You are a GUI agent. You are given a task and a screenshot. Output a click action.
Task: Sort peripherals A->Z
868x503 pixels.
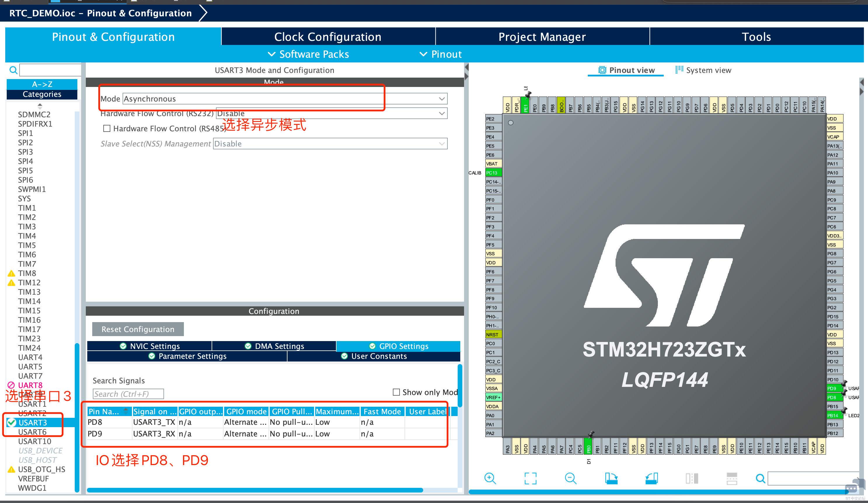(42, 84)
